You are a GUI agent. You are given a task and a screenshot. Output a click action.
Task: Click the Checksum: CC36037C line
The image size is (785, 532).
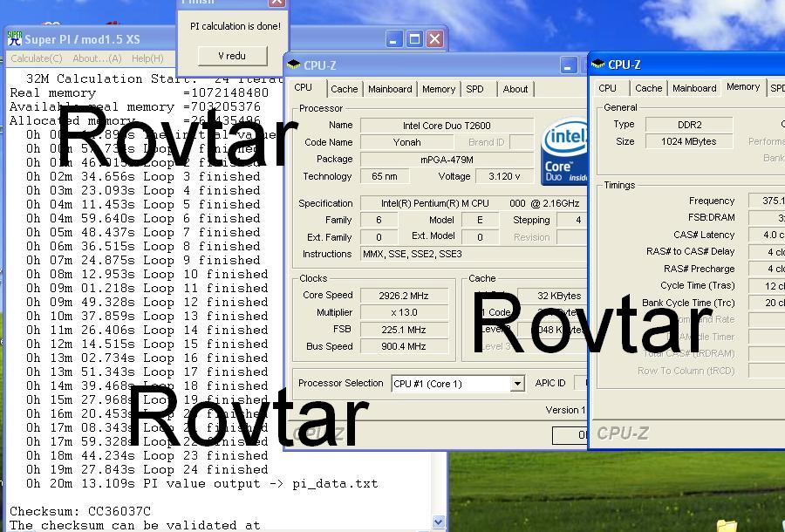pyautogui.click(x=80, y=511)
